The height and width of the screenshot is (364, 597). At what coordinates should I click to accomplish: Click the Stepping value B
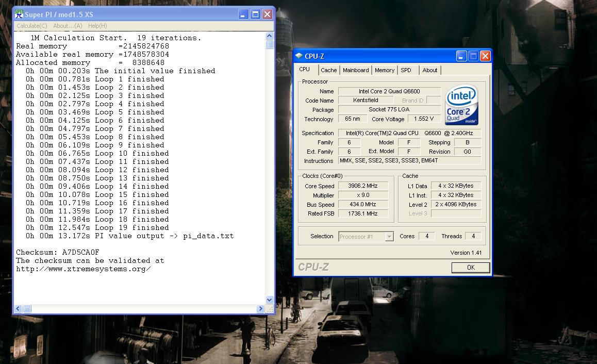(x=468, y=142)
